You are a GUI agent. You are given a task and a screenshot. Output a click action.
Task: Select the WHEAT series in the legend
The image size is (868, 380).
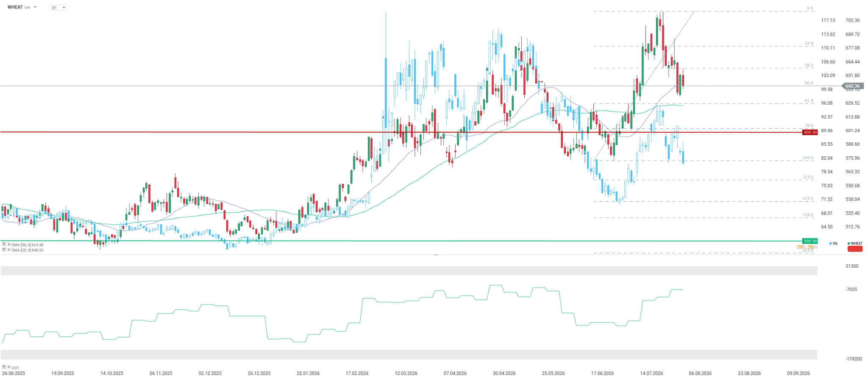855,244
